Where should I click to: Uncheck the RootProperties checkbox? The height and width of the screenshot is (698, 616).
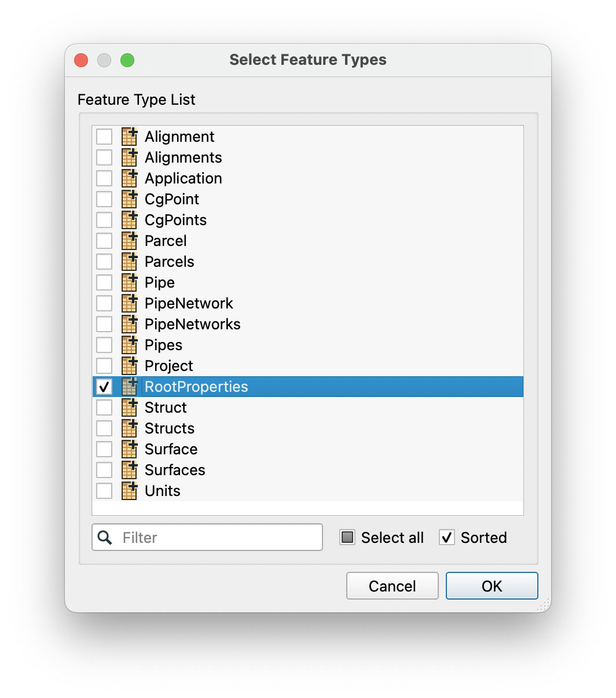pos(104,387)
